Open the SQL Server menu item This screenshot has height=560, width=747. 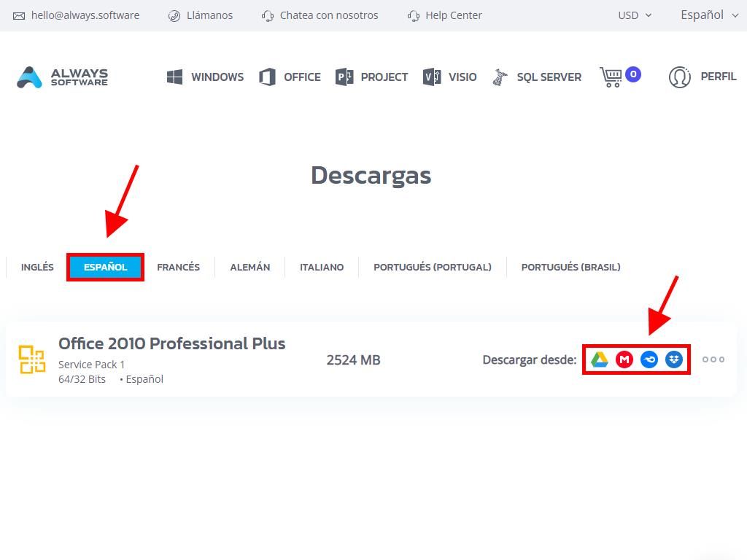click(538, 77)
